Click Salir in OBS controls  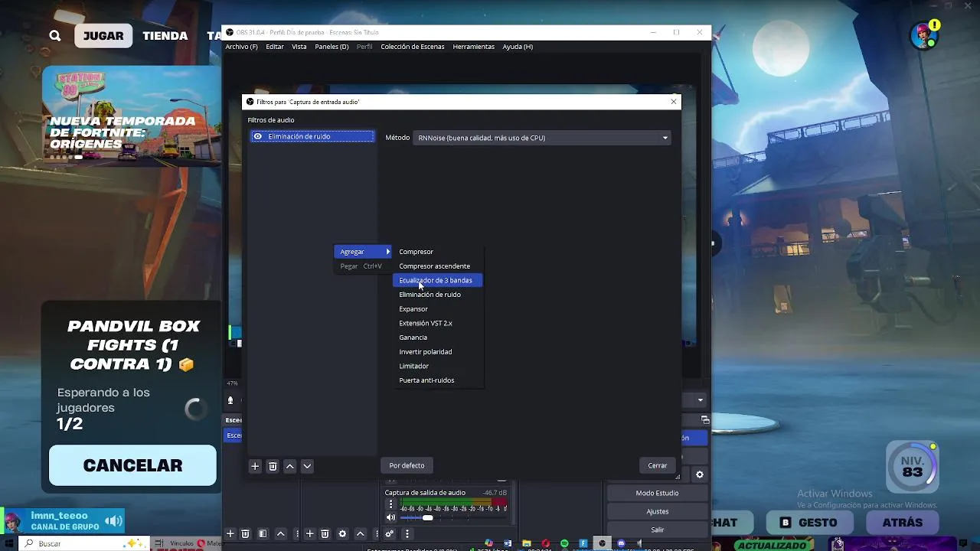[657, 530]
